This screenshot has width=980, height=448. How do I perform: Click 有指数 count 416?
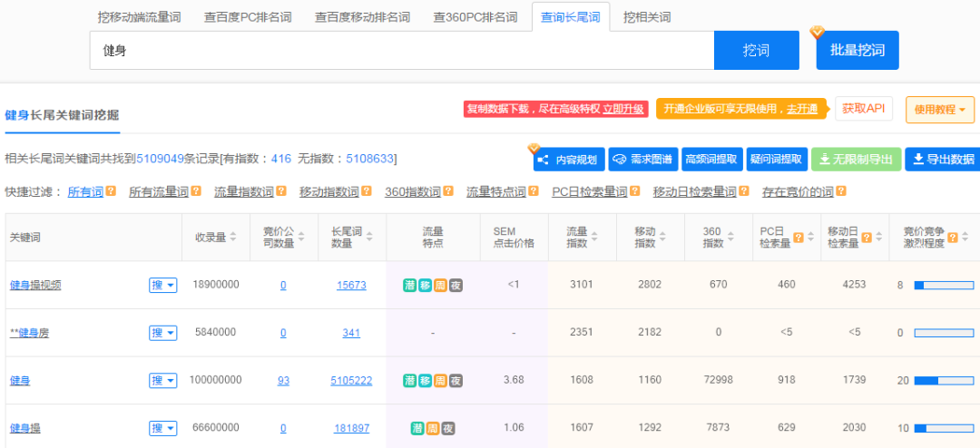pos(281,159)
